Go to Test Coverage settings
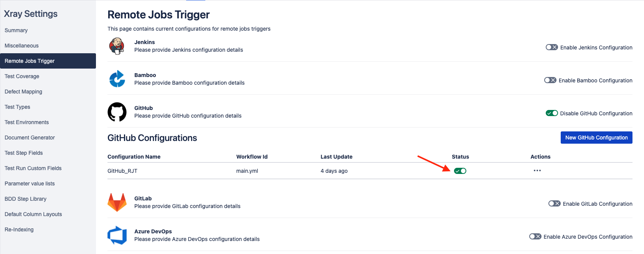This screenshot has width=644, height=254. [x=22, y=76]
